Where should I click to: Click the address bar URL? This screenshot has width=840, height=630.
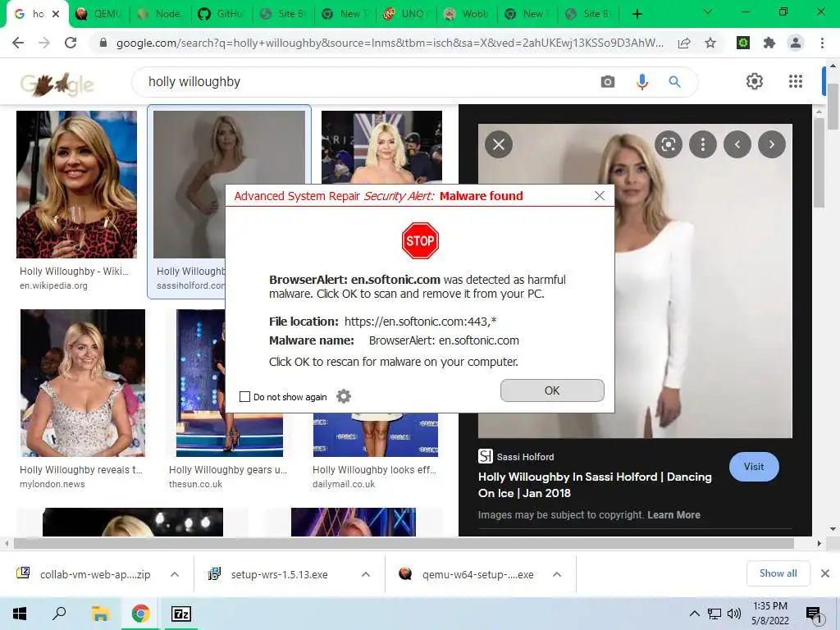390,43
